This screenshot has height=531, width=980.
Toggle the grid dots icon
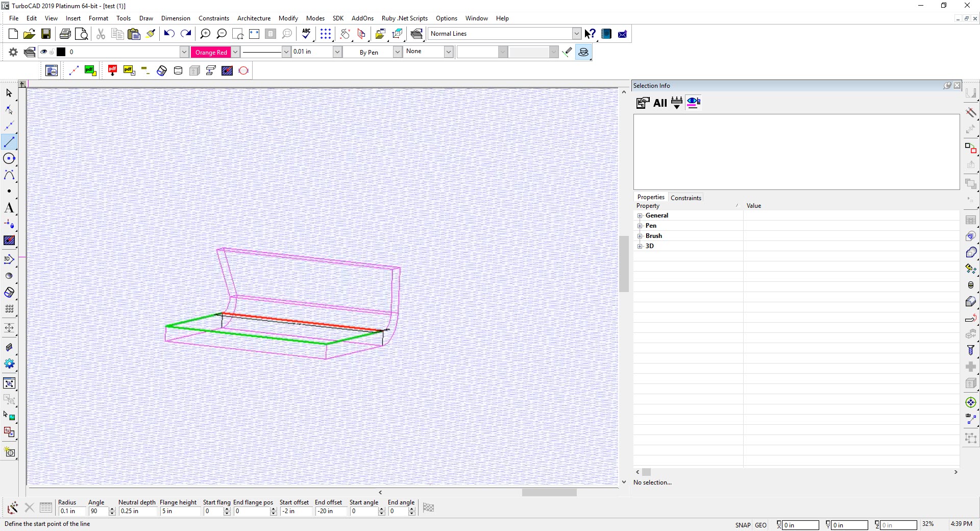point(325,34)
